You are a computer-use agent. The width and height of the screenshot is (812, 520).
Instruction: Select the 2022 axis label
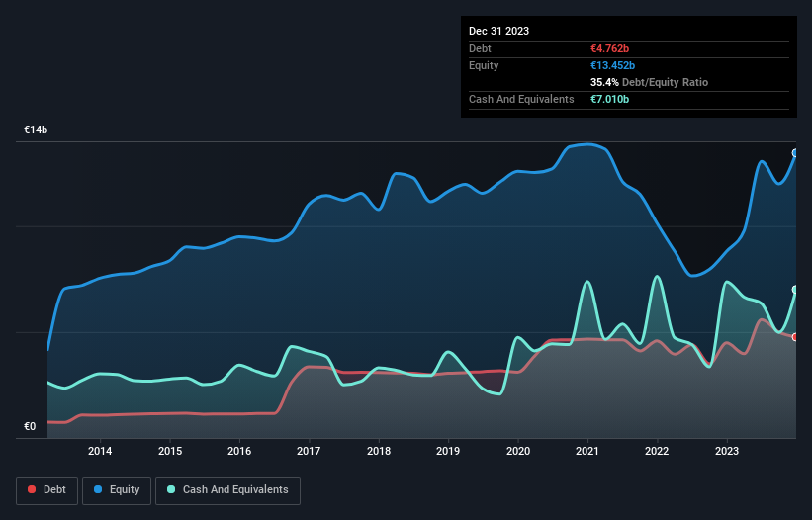[657, 451]
